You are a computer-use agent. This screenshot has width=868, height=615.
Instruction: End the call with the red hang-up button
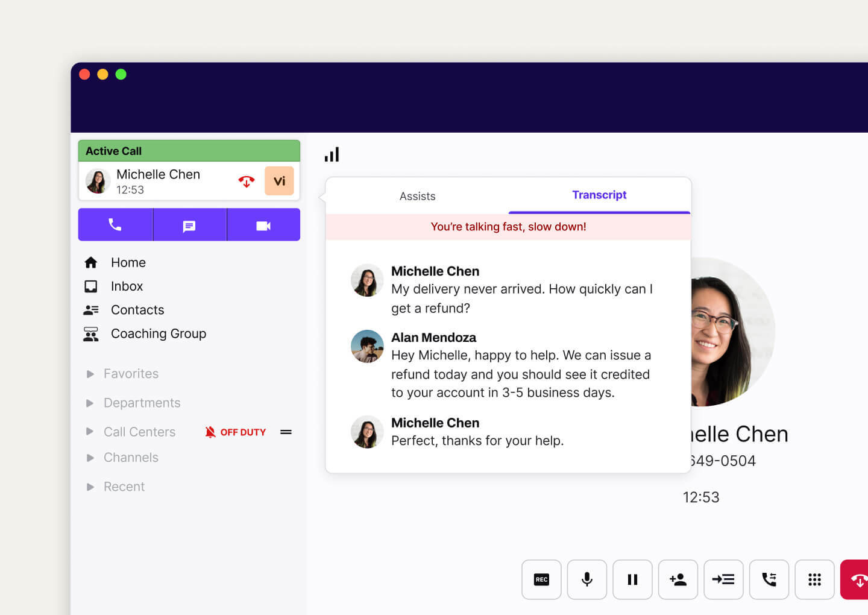pos(858,579)
